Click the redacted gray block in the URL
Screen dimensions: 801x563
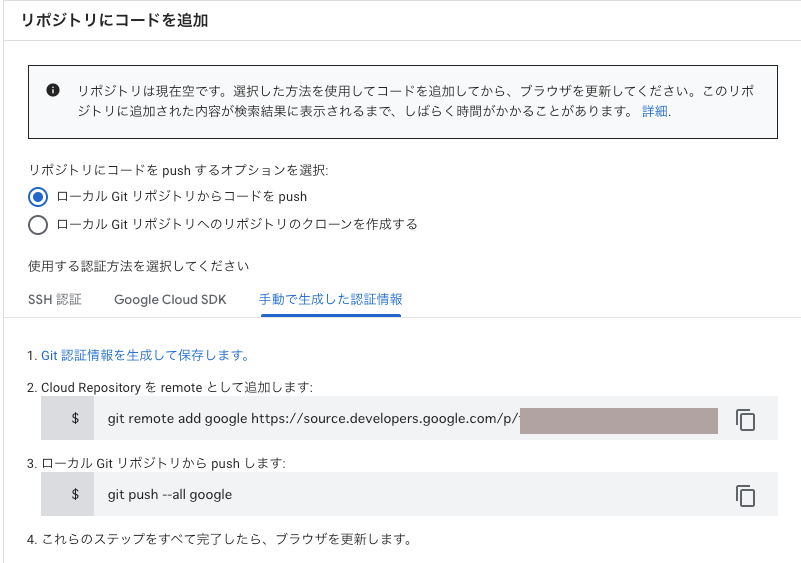(620, 419)
